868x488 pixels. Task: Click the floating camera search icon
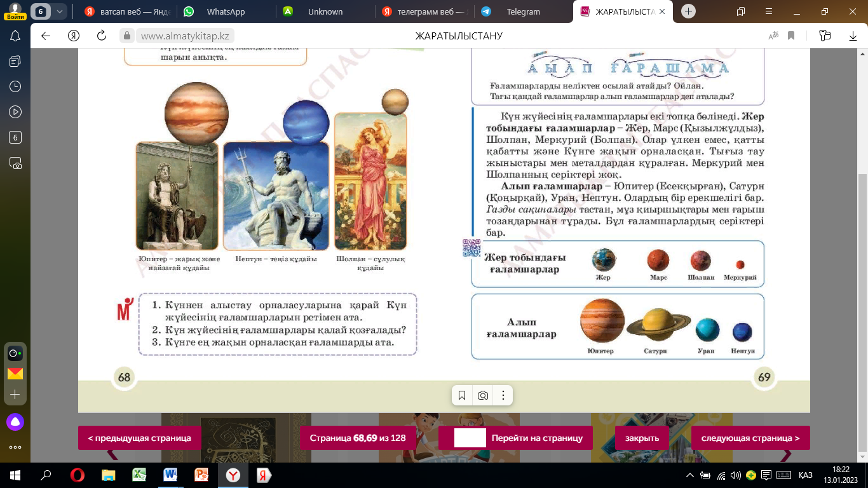[483, 395]
